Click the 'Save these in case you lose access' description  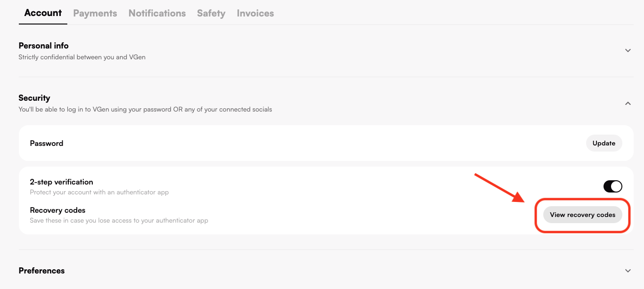119,220
